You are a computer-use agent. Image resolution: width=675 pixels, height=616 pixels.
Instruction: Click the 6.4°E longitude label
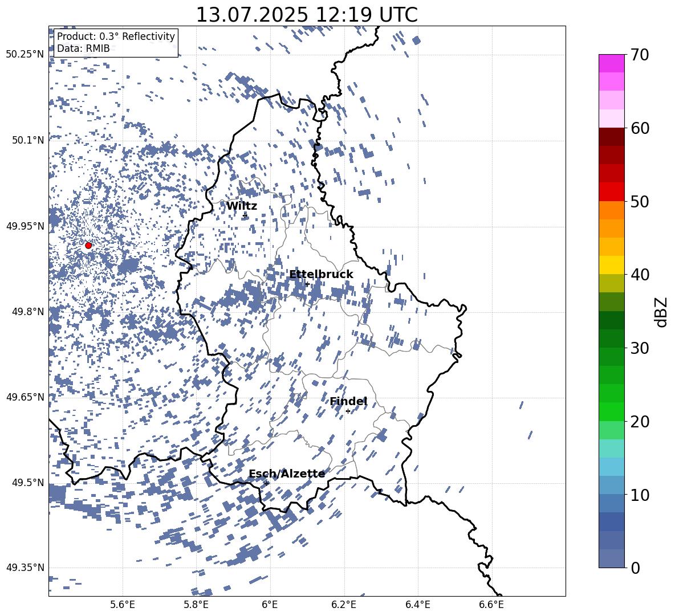click(x=417, y=605)
